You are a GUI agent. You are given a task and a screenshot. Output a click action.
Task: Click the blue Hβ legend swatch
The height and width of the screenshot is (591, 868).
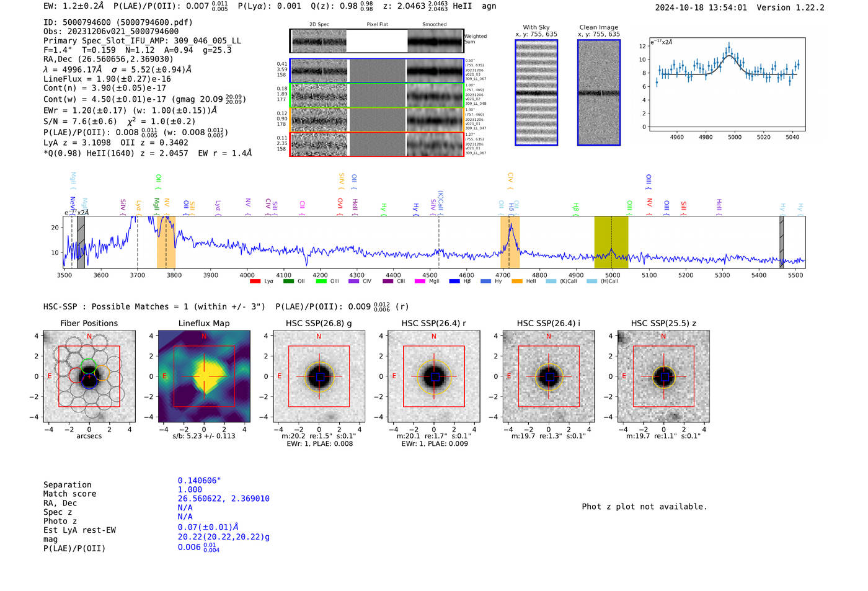(454, 282)
